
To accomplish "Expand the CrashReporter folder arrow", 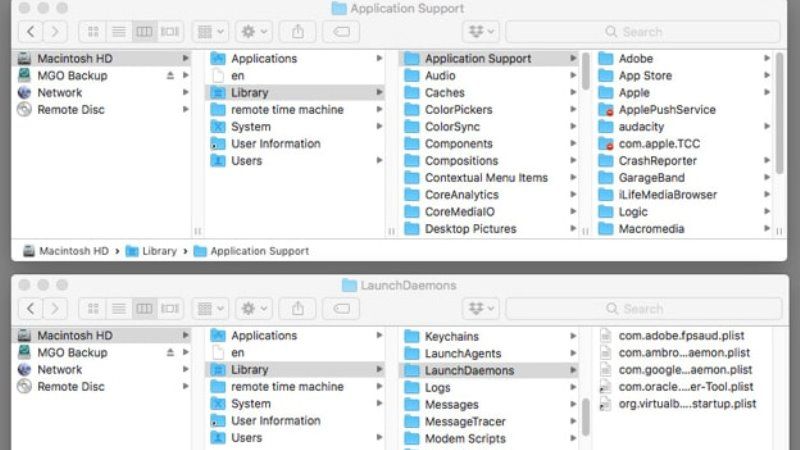I will pos(767,160).
